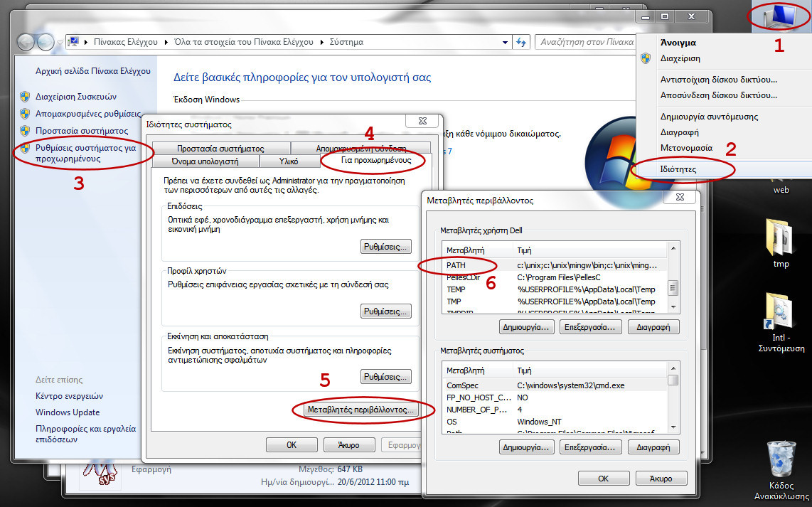Select the NUMBER_OF_P... system variable row

[555, 410]
